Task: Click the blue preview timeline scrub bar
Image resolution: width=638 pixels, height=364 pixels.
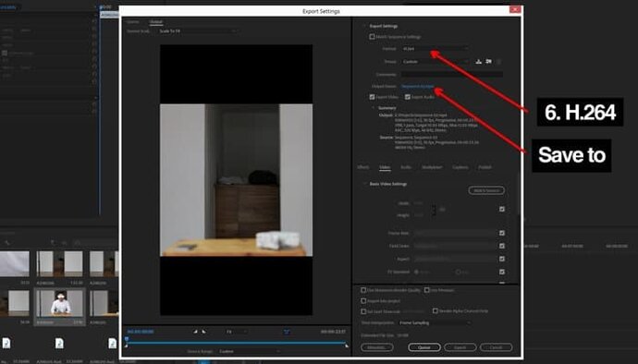Action: click(x=236, y=343)
